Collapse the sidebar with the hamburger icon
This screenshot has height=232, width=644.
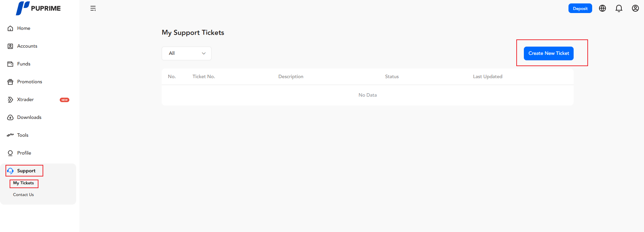click(x=93, y=8)
